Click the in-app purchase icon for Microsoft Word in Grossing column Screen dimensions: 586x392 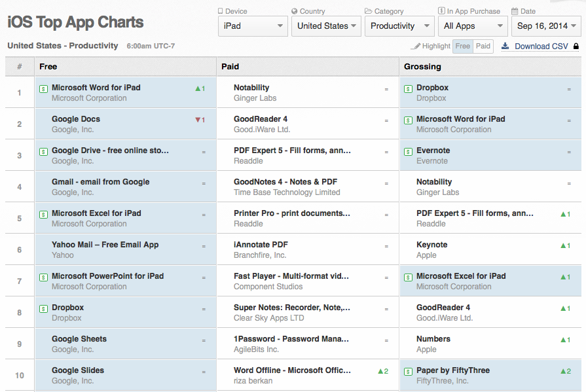pos(409,120)
